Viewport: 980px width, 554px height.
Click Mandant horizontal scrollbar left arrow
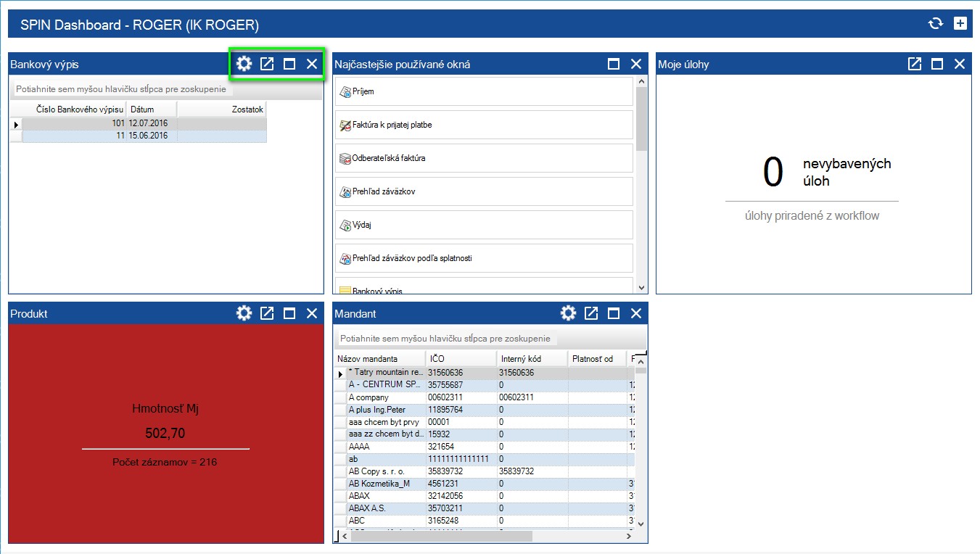pos(345,536)
